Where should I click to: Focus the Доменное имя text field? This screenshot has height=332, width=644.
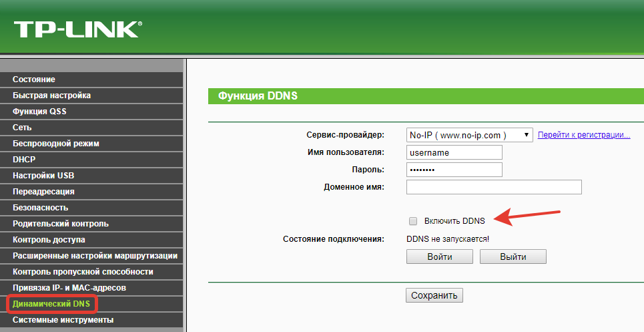pos(494,187)
